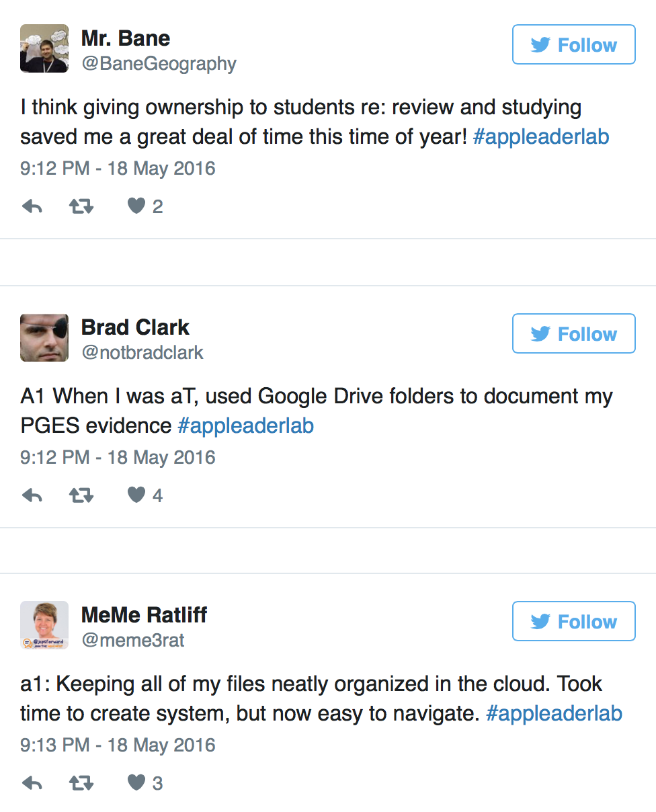The image size is (656, 812).
Task: Like Mr. Bane's tweet with heart
Action: [x=137, y=206]
